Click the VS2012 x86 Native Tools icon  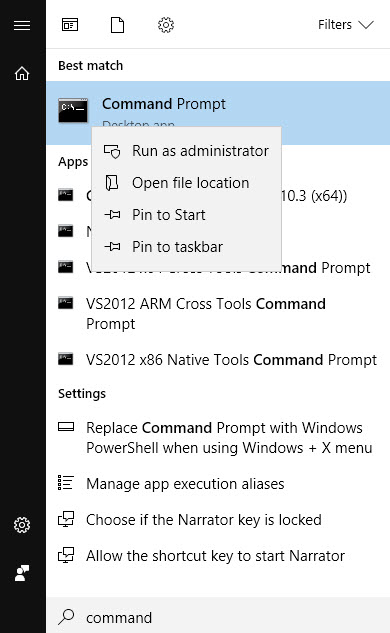pos(65,359)
